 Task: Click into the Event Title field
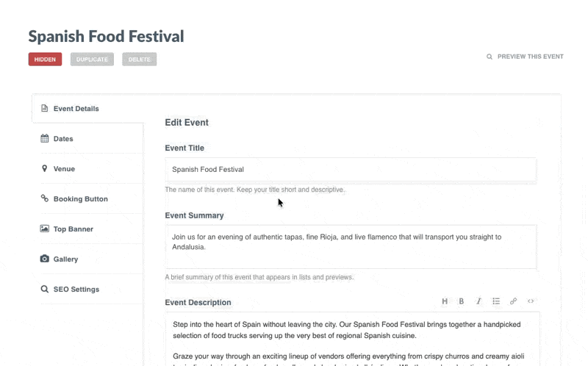click(x=350, y=170)
